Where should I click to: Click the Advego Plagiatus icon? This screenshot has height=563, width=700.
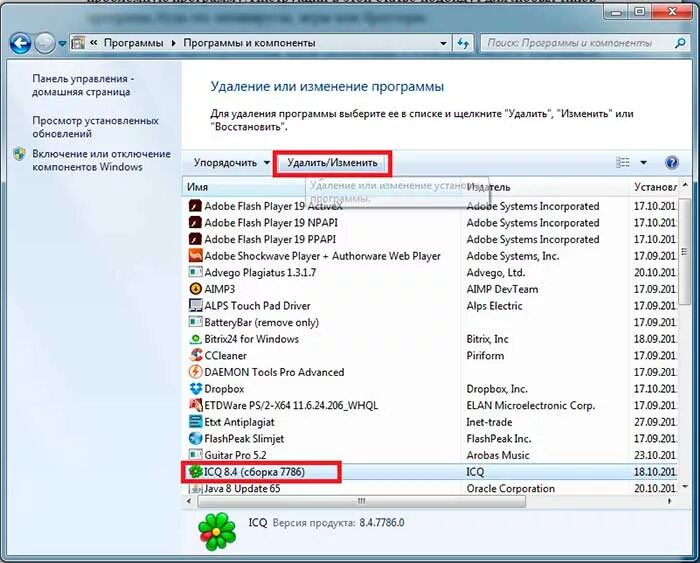(195, 272)
